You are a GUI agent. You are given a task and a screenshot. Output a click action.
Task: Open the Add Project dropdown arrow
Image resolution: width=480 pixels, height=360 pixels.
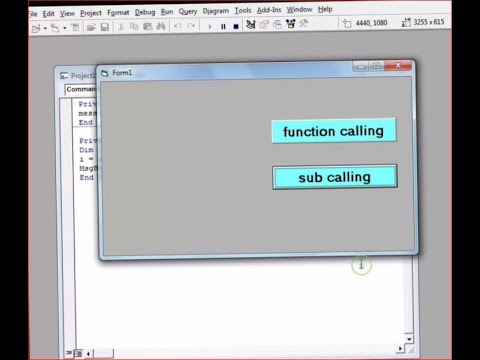[x=45, y=28]
